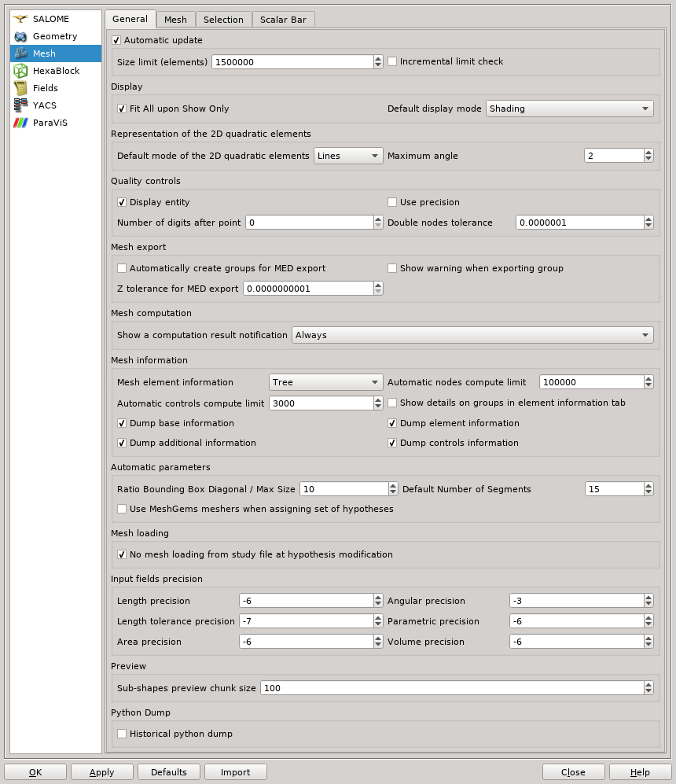Viewport: 676px width, 784px height.
Task: Toggle No mesh loading from study file
Action: click(122, 554)
